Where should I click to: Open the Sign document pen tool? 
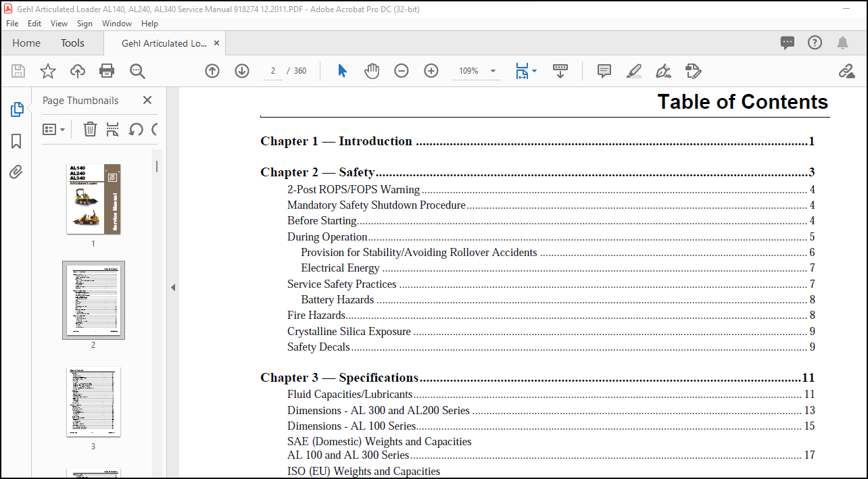point(663,71)
